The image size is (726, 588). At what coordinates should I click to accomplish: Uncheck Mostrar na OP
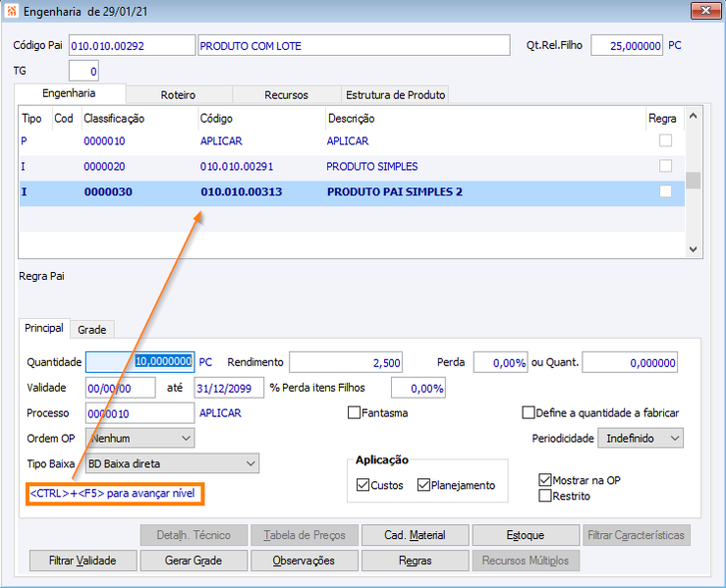[545, 480]
